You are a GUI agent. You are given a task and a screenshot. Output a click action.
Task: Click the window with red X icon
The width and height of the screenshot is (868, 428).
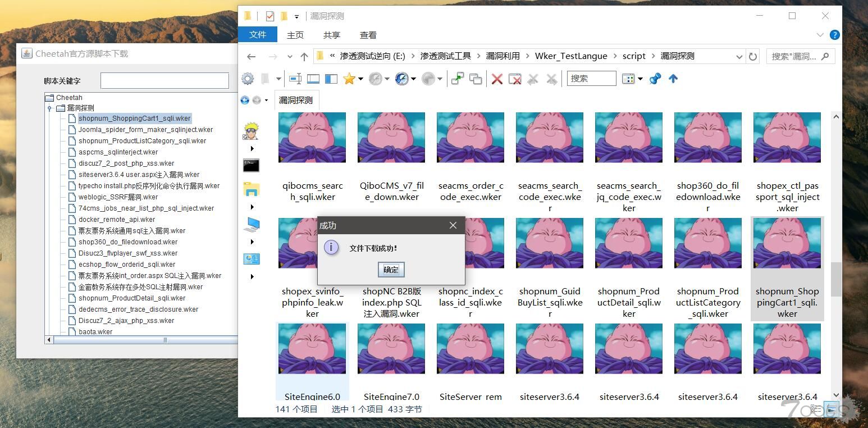[515, 79]
